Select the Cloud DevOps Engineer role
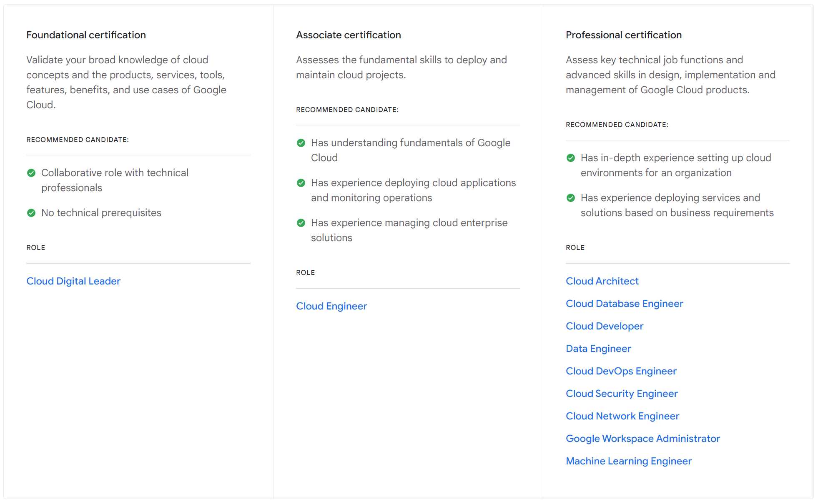The width and height of the screenshot is (818, 504). click(x=621, y=370)
